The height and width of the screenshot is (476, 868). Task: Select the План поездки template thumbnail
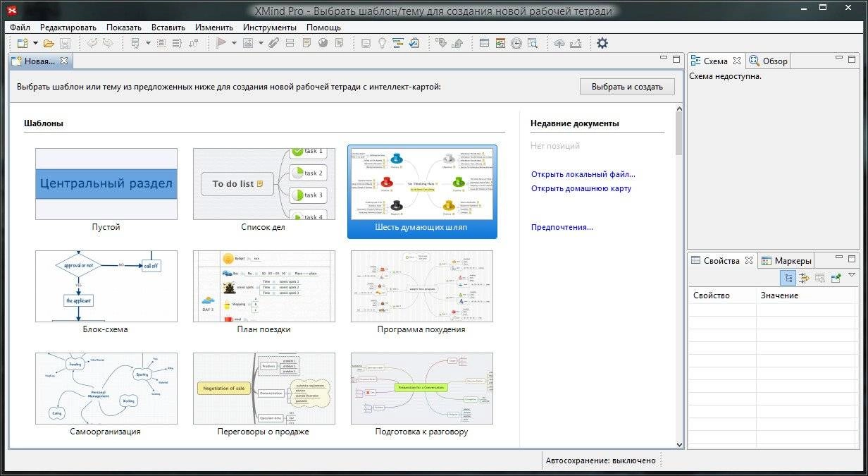point(263,286)
